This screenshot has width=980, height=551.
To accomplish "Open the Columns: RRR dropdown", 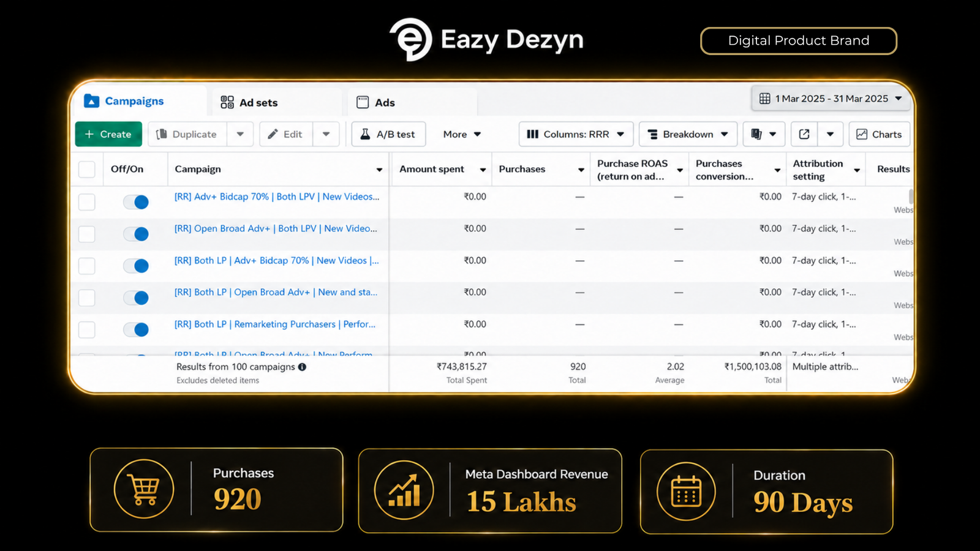I will pos(576,134).
